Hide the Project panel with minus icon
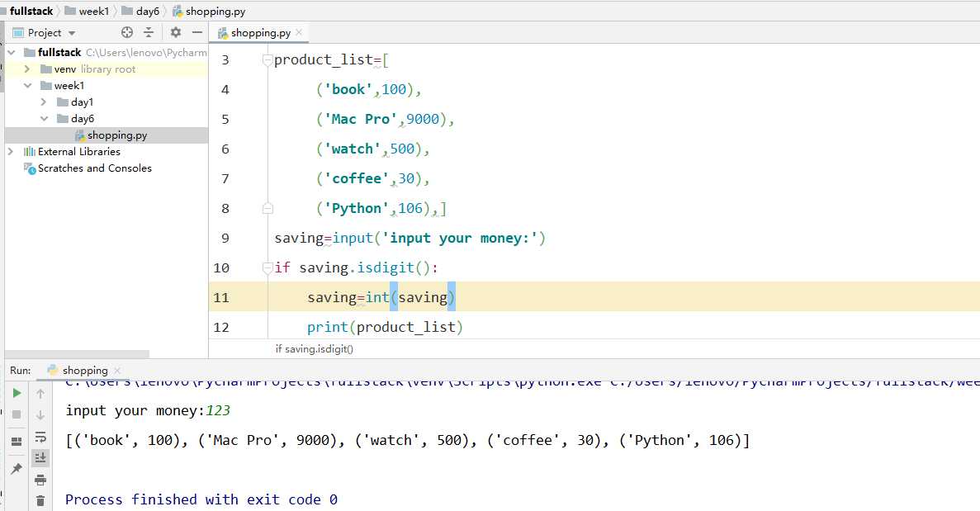Screen dimensions: 980x511 click(197, 32)
